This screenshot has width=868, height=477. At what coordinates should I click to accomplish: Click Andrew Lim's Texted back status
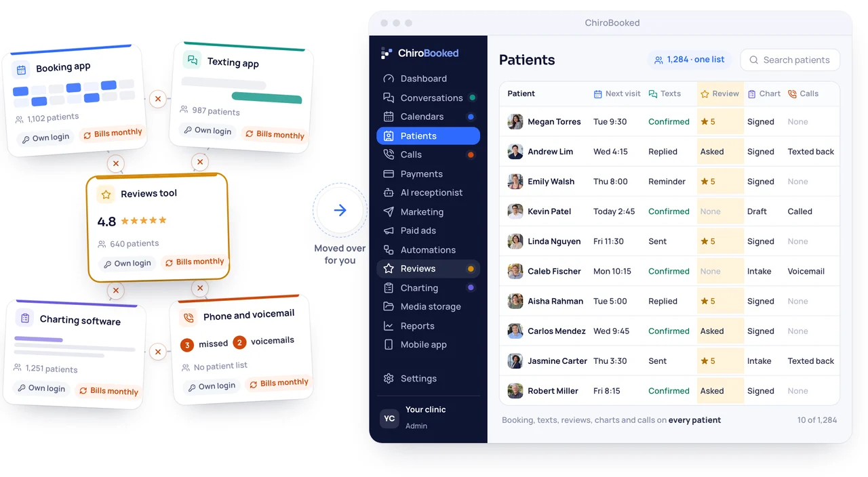coord(811,152)
